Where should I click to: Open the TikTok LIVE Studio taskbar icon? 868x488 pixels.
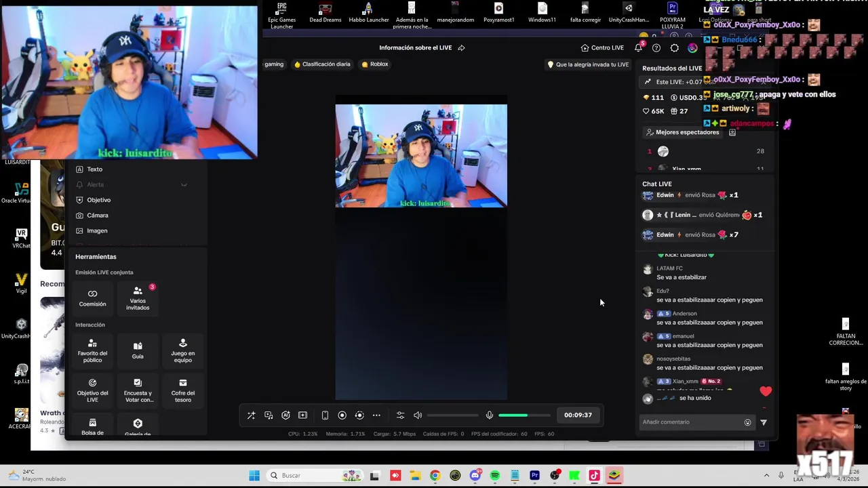594,476
